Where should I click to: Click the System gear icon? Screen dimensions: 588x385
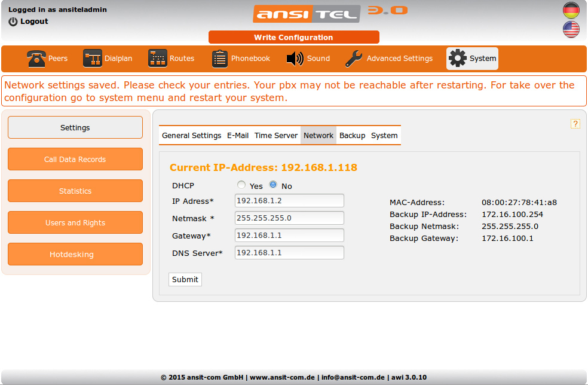[458, 59]
